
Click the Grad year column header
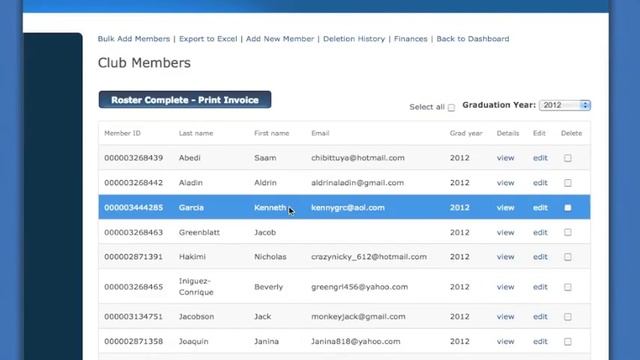(466, 133)
